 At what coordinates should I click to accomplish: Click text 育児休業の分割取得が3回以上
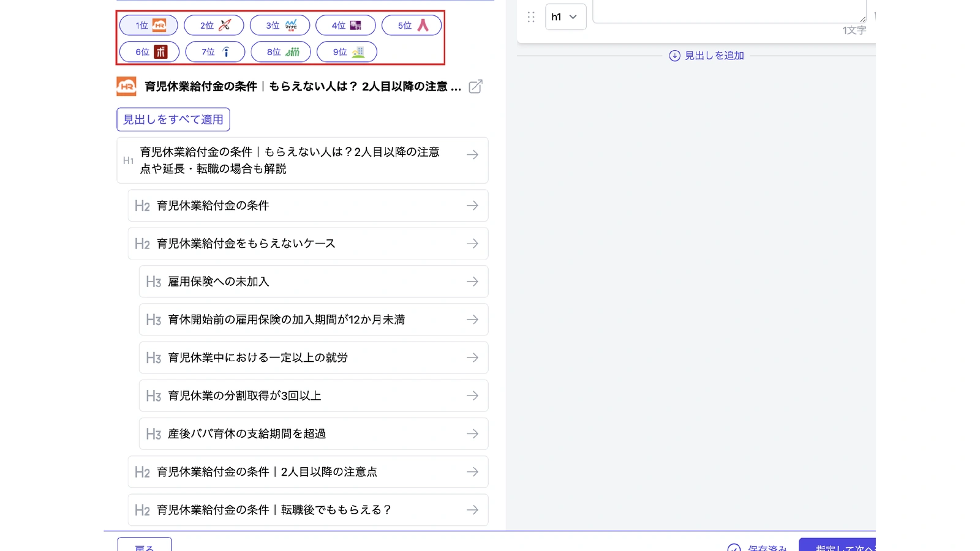pyautogui.click(x=244, y=395)
